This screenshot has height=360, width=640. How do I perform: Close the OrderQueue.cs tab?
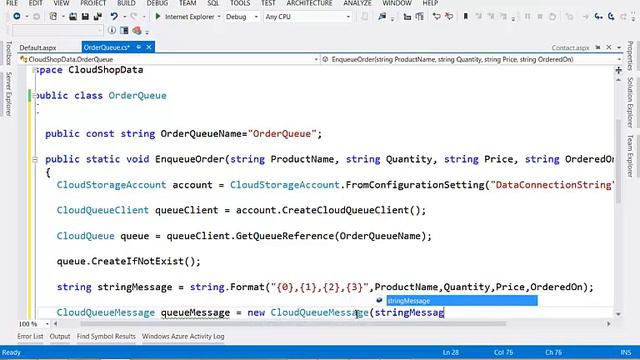point(149,47)
